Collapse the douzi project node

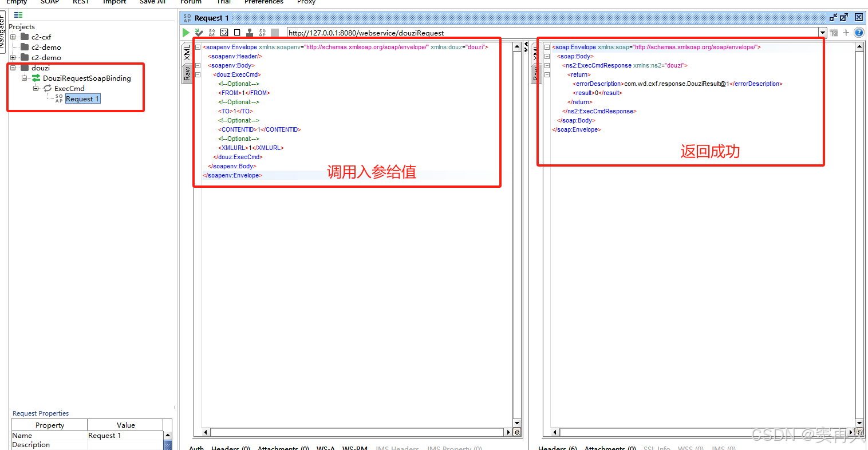point(13,68)
